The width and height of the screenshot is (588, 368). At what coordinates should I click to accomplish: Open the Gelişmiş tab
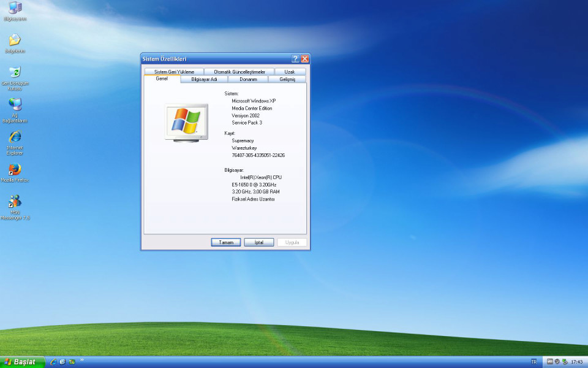tap(287, 79)
